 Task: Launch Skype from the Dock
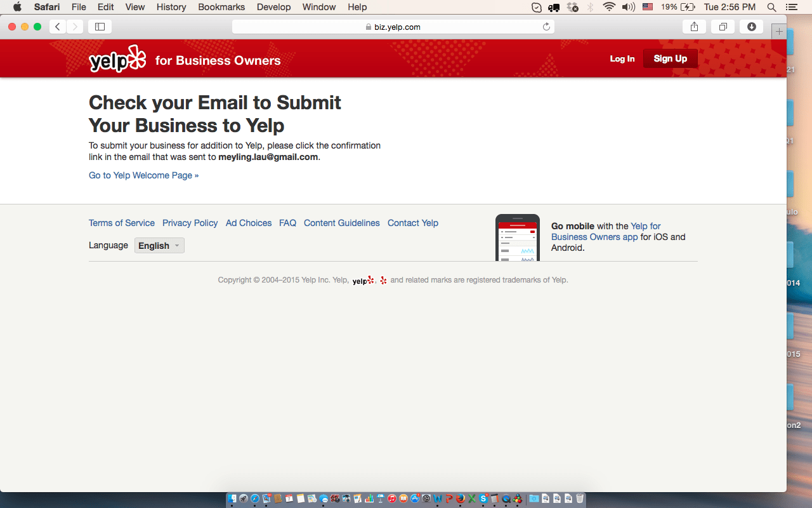pos(483,498)
